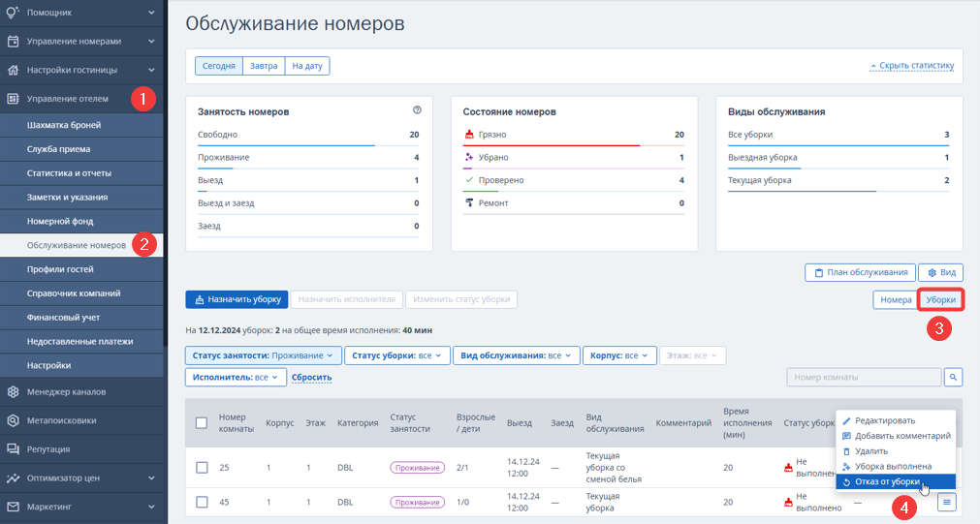
Task: Click the Сбросить filters link
Action: [311, 377]
